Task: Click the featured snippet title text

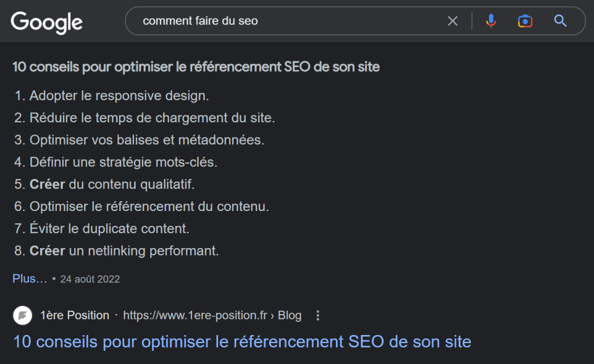Action: pos(195,67)
